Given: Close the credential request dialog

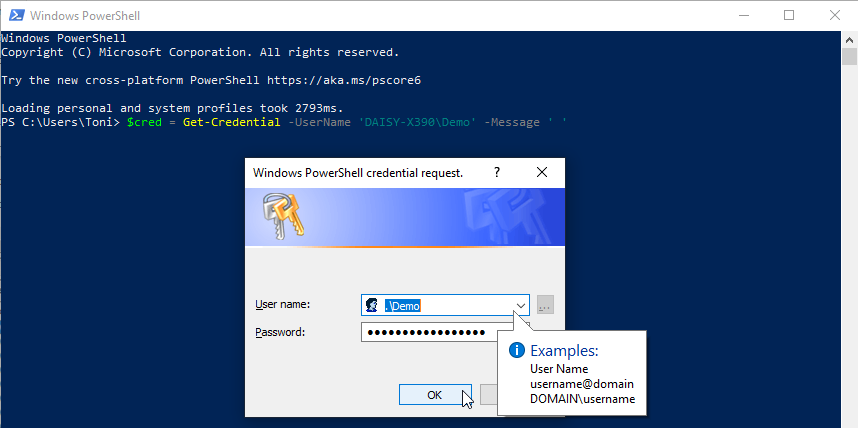Looking at the screenshot, I should coord(542,173).
